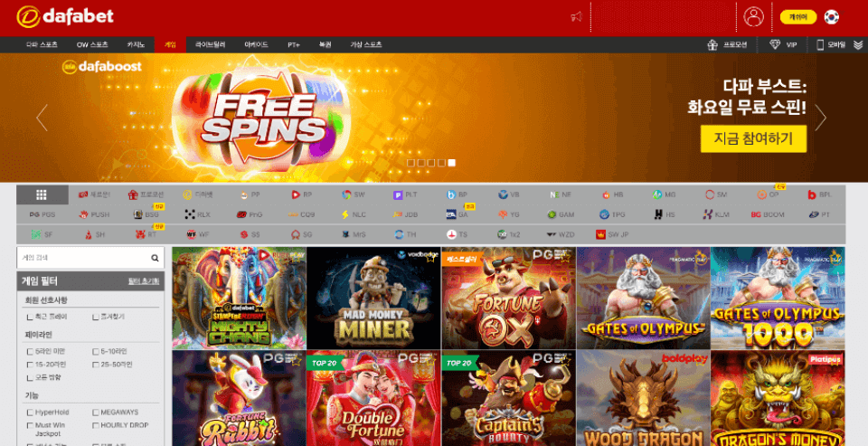Open the PT+ menu item
The width and height of the screenshot is (868, 446).
pos(293,45)
